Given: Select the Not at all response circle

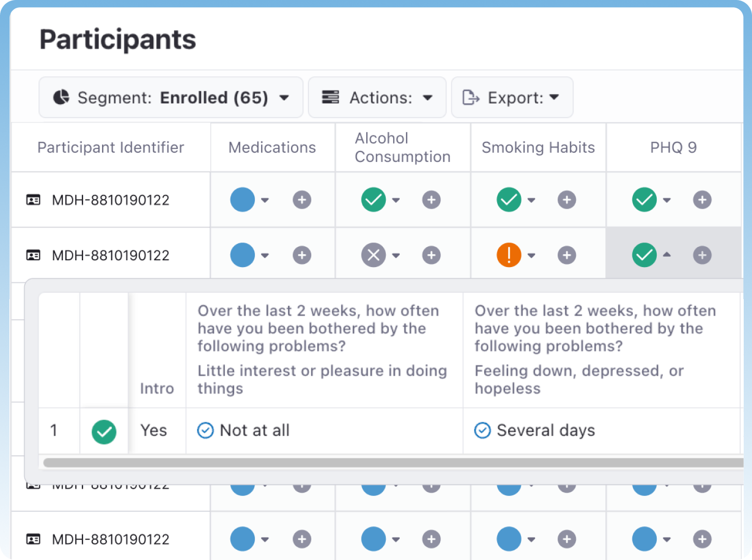Looking at the screenshot, I should (x=206, y=430).
